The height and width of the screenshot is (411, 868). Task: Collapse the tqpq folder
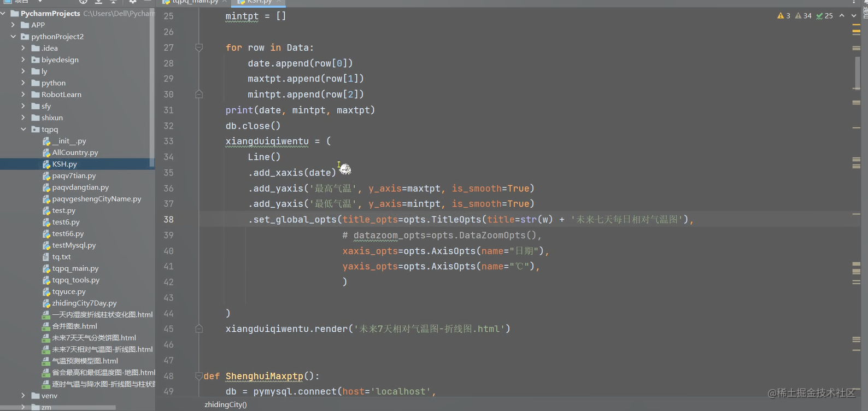[23, 130]
